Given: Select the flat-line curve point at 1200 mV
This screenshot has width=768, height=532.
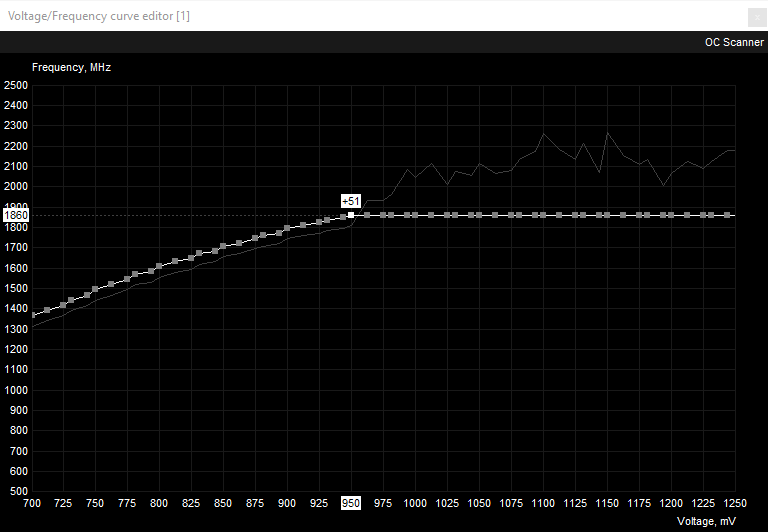Looking at the screenshot, I should click(x=671, y=215).
